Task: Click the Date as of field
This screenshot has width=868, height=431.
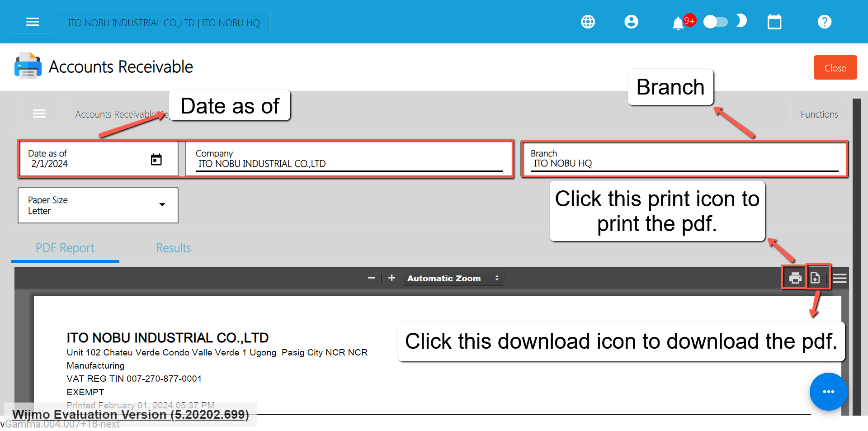Action: coord(98,159)
